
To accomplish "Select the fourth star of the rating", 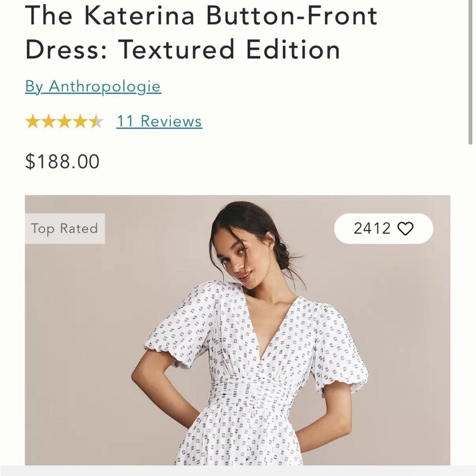I will [81, 121].
